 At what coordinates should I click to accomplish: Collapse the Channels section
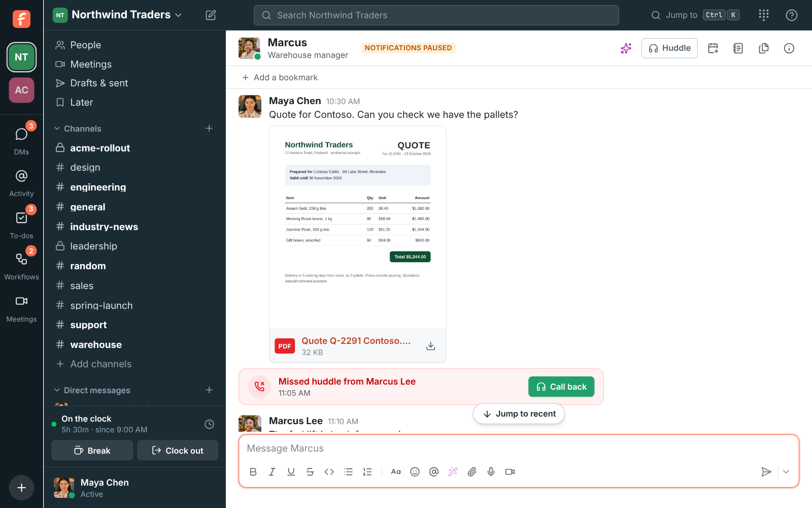pos(57,129)
